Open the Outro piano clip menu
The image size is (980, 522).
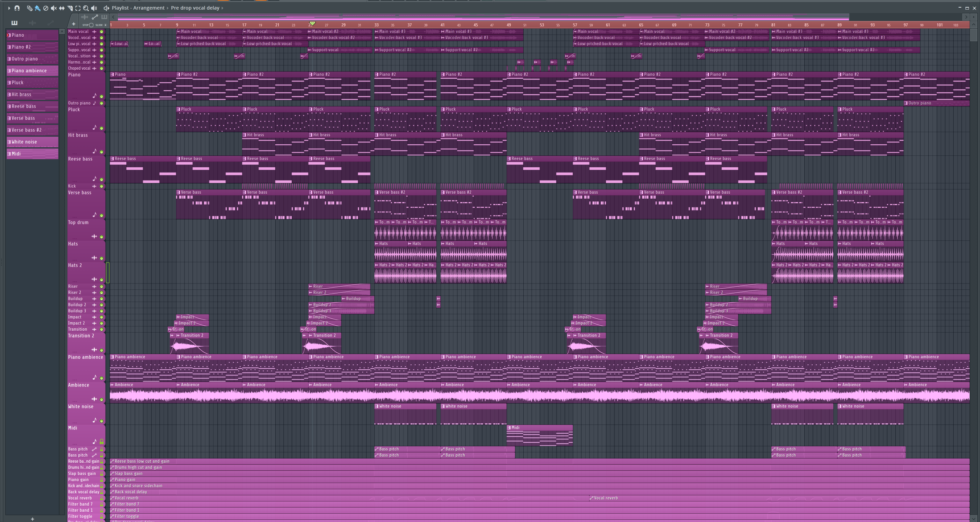(x=906, y=103)
